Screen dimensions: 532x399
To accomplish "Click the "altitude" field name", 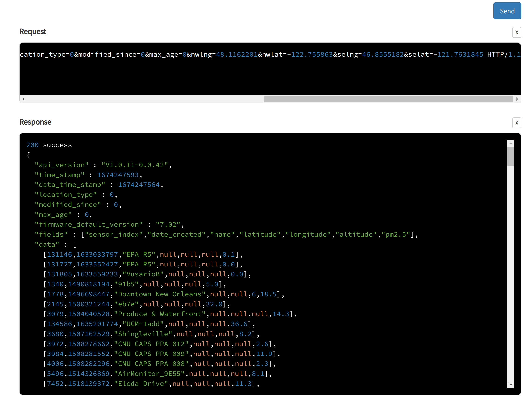I will 356,234.
